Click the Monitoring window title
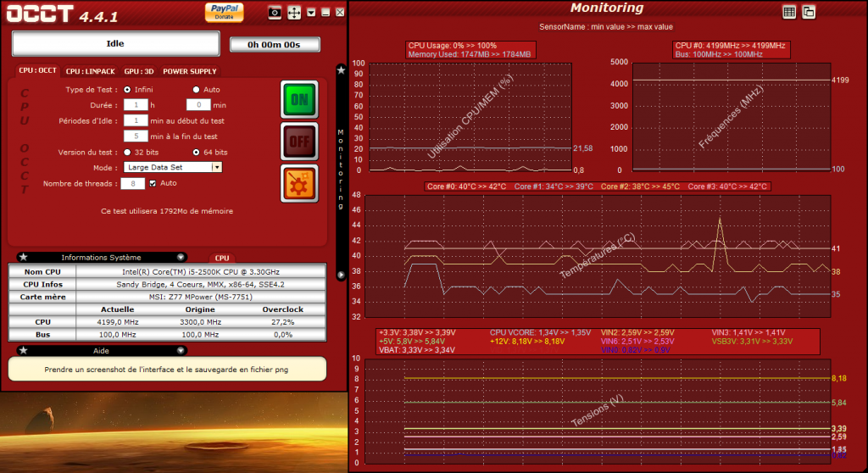The height and width of the screenshot is (473, 868). 607,8
